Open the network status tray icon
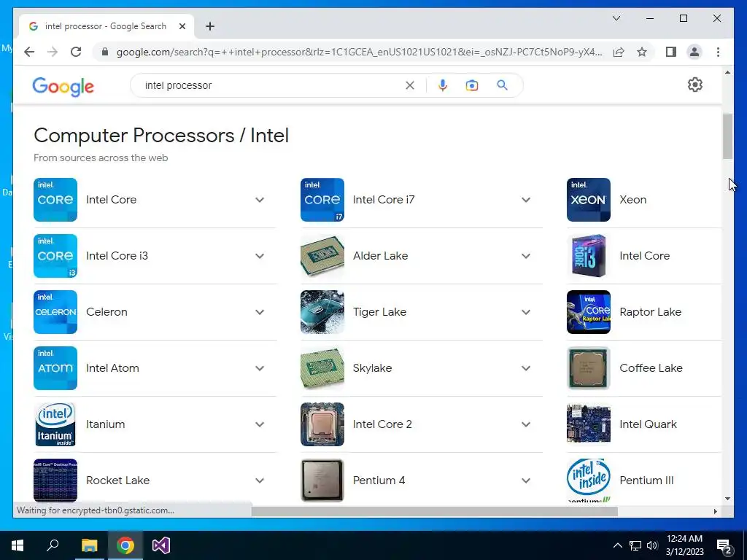747x560 pixels. [x=635, y=545]
